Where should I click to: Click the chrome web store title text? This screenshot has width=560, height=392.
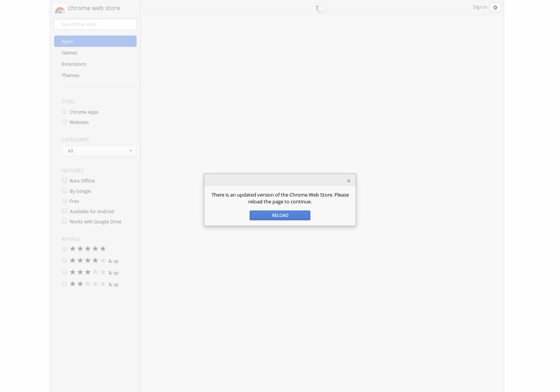[x=94, y=8]
